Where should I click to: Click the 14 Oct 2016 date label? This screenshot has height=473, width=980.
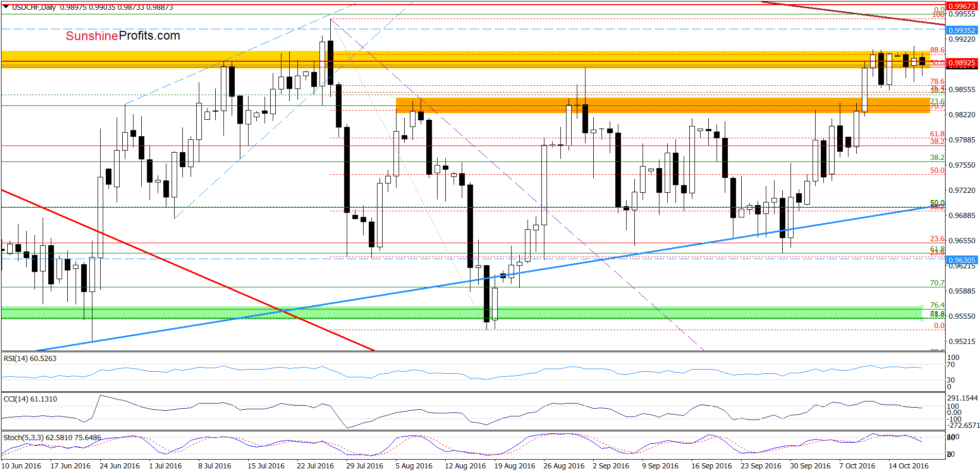click(909, 466)
